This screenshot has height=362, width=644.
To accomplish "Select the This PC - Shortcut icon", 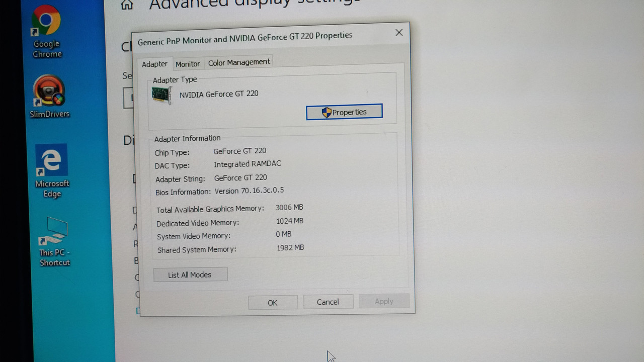I will 54,241.
